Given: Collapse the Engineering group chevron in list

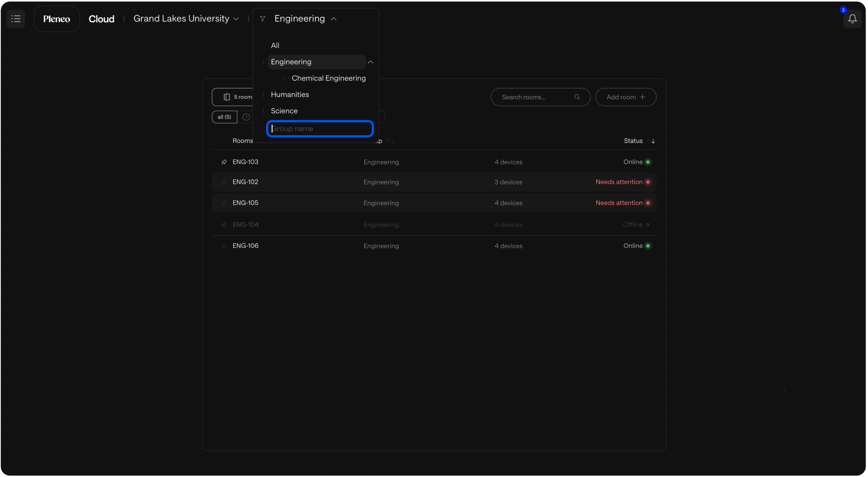Looking at the screenshot, I should coord(370,62).
